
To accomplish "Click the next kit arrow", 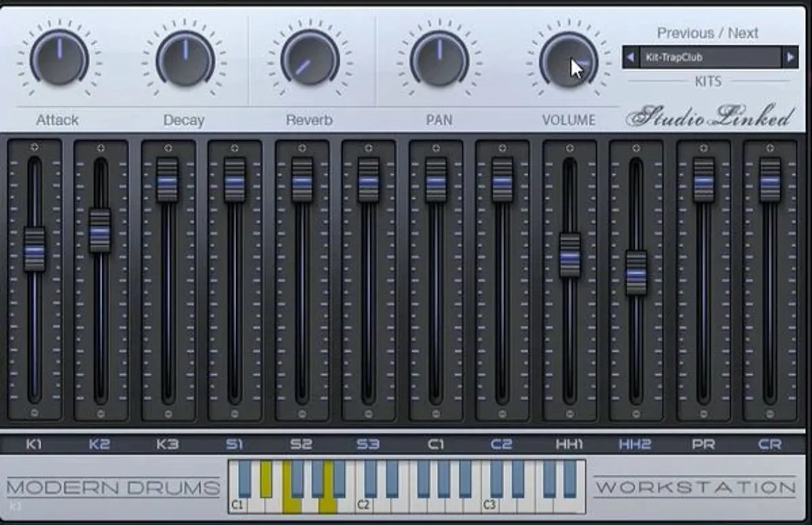I will [791, 58].
